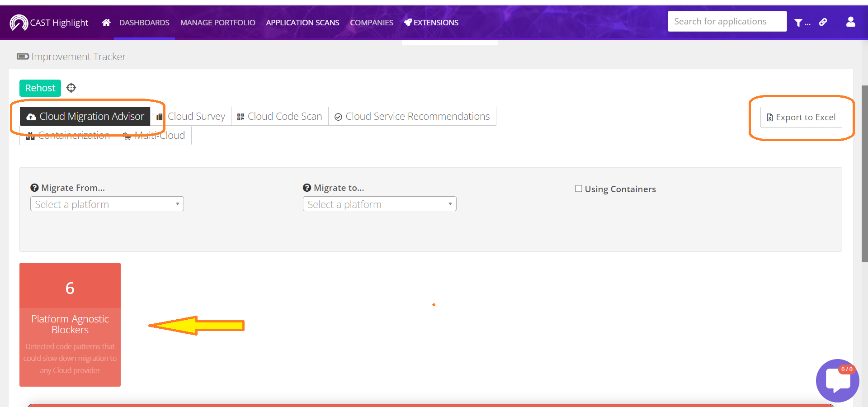The width and height of the screenshot is (868, 407).
Task: Open the Containerization tab
Action: pos(68,135)
